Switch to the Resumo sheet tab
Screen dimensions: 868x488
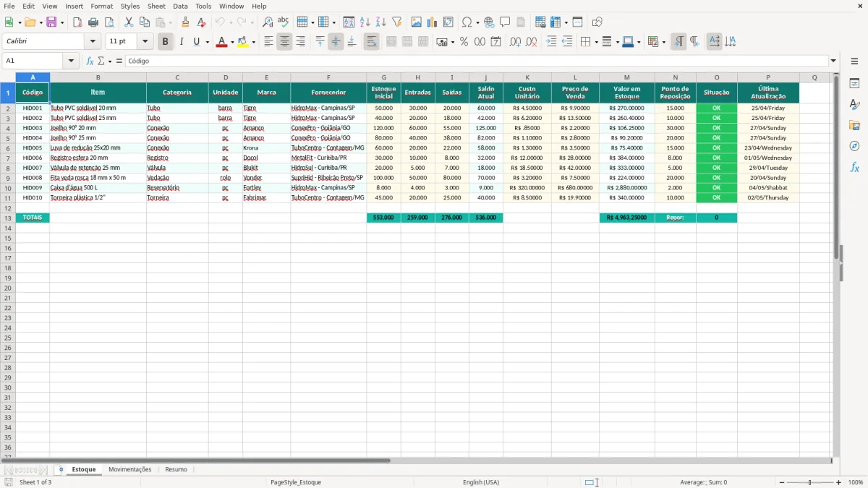pos(176,469)
